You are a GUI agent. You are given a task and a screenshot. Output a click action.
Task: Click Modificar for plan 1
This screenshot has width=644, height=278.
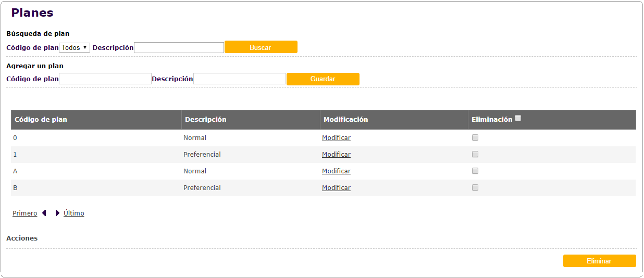336,155
